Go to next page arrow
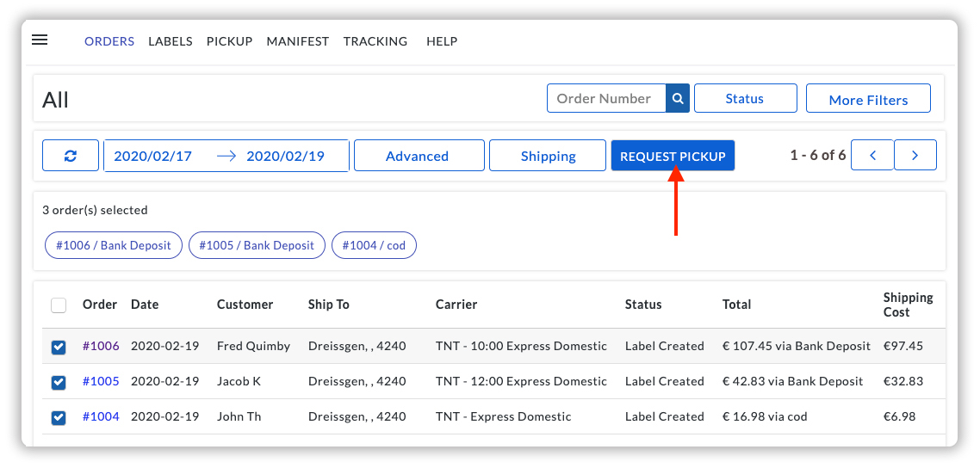This screenshot has width=980, height=468. (x=915, y=155)
